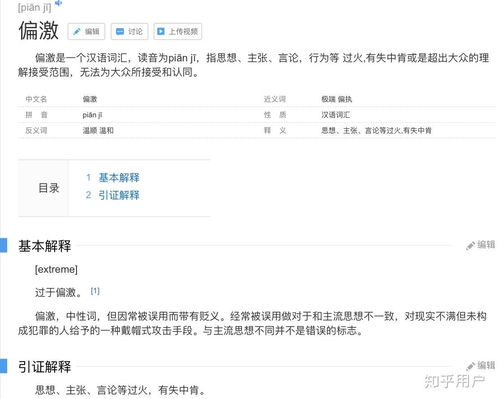Click the 中文名 label in info table
The image size is (499, 399).
click(36, 99)
